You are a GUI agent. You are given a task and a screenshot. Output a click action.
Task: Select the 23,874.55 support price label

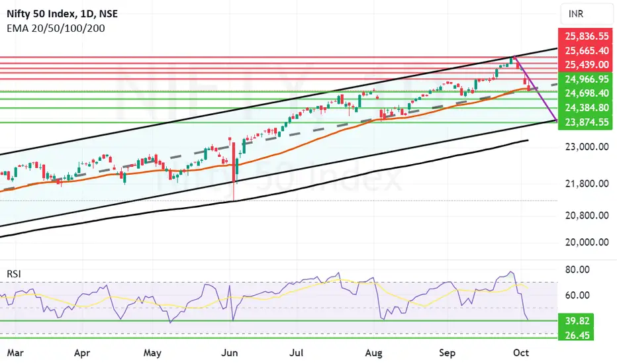click(586, 122)
